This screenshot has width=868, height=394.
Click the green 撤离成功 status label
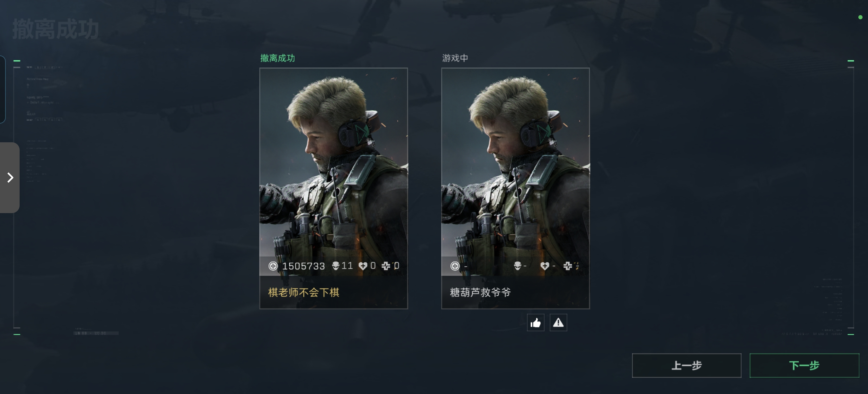tap(278, 58)
